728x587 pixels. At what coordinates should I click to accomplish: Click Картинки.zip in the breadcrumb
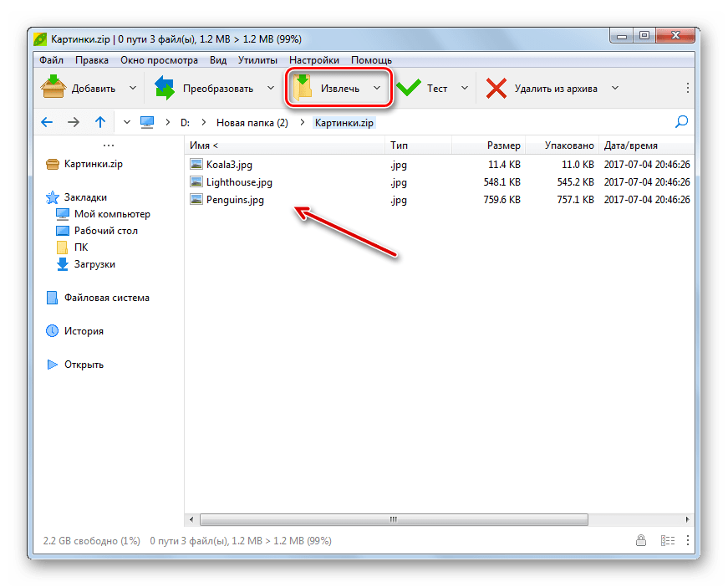pyautogui.click(x=344, y=123)
